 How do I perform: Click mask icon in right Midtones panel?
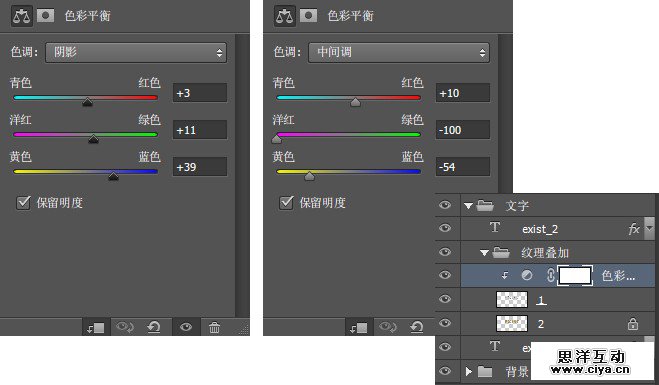pos(308,16)
